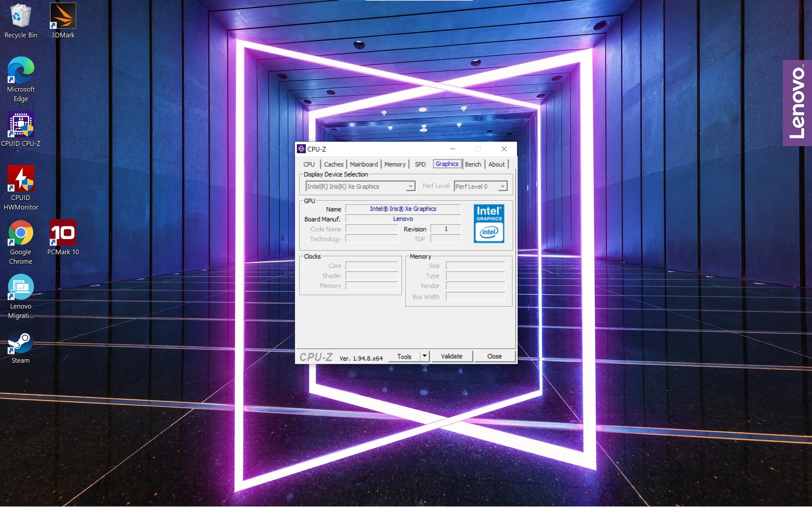
Task: Click the GPU Name field value
Action: point(403,209)
